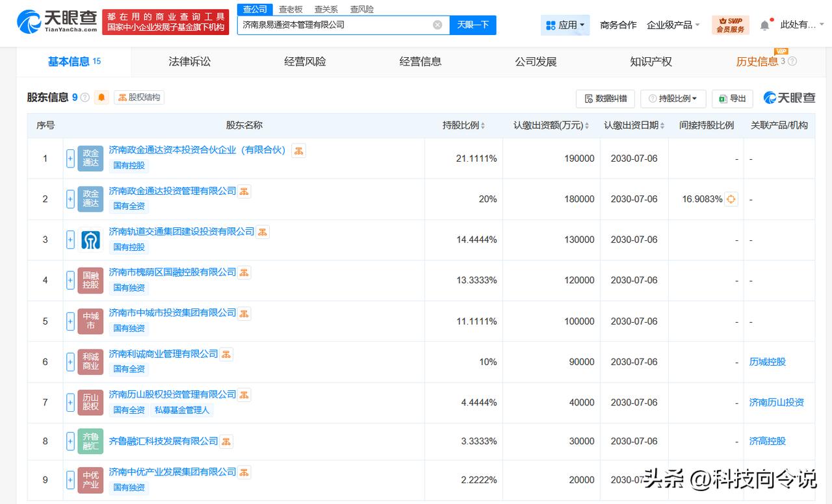Screen dimensions: 832x504
Task: Open the 企业级产品 dropdown
Action: 673,25
